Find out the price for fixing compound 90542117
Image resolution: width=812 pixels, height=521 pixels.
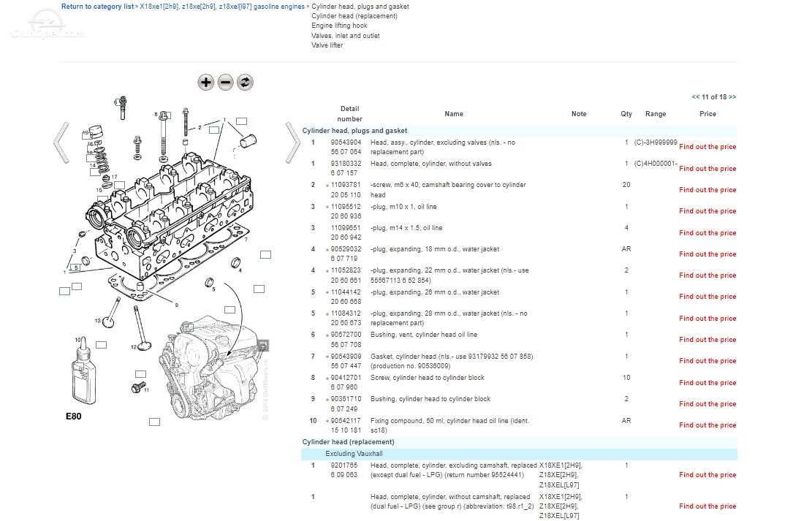pos(707,425)
